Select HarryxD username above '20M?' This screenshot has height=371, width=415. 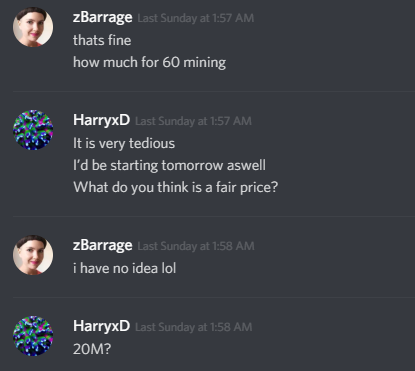click(101, 326)
